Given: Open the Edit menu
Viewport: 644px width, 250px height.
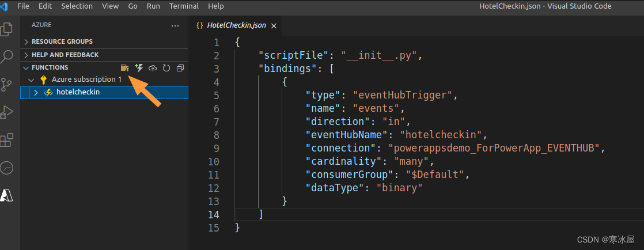Looking at the screenshot, I should [x=45, y=6].
